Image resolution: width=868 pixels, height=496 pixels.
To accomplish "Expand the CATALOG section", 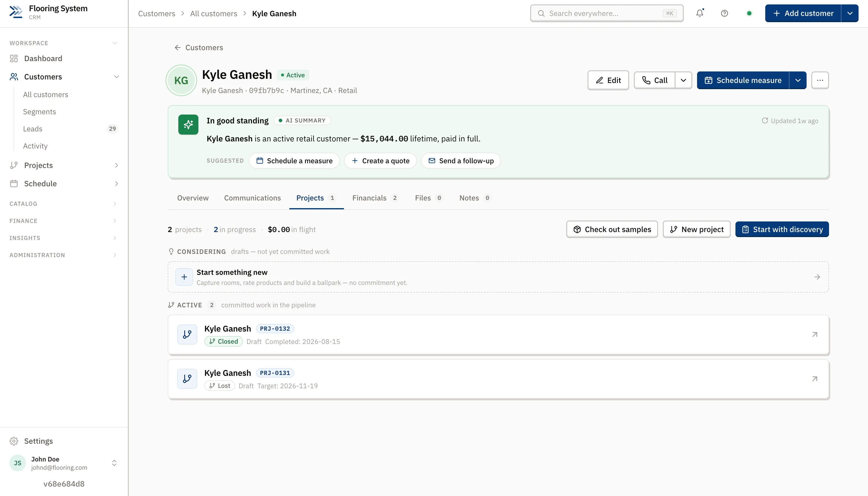I will pos(64,204).
